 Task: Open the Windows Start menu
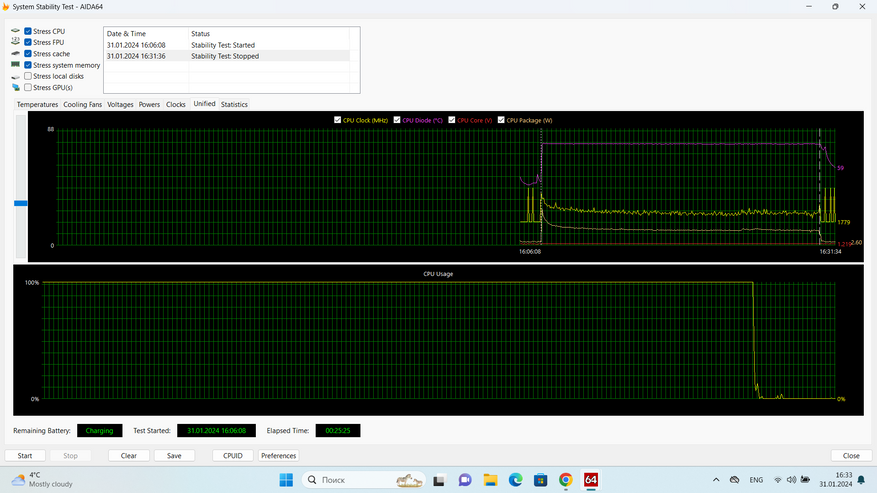point(286,480)
